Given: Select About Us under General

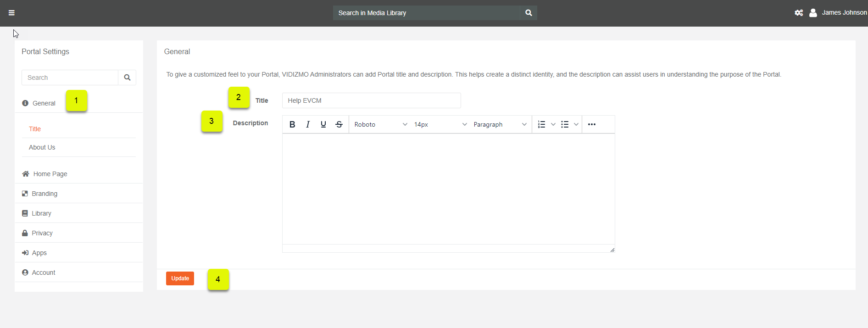Looking at the screenshot, I should click(x=42, y=147).
